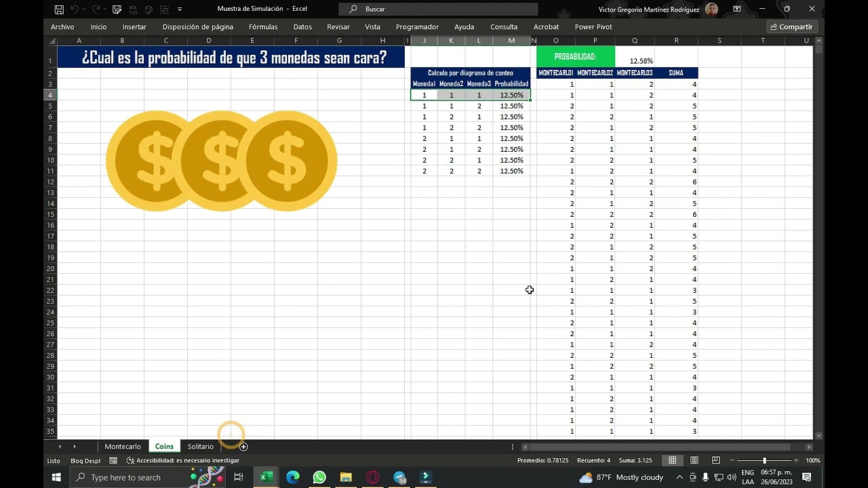Open the redo history dropdown arrow
This screenshot has width=868, height=488.
[x=106, y=9]
